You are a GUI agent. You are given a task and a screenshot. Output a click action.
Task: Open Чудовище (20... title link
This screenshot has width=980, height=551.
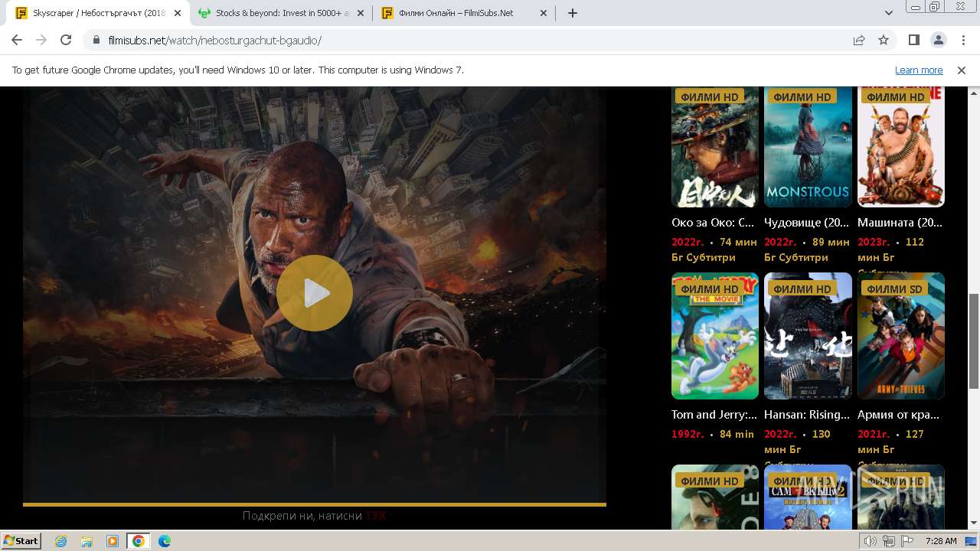[807, 223]
